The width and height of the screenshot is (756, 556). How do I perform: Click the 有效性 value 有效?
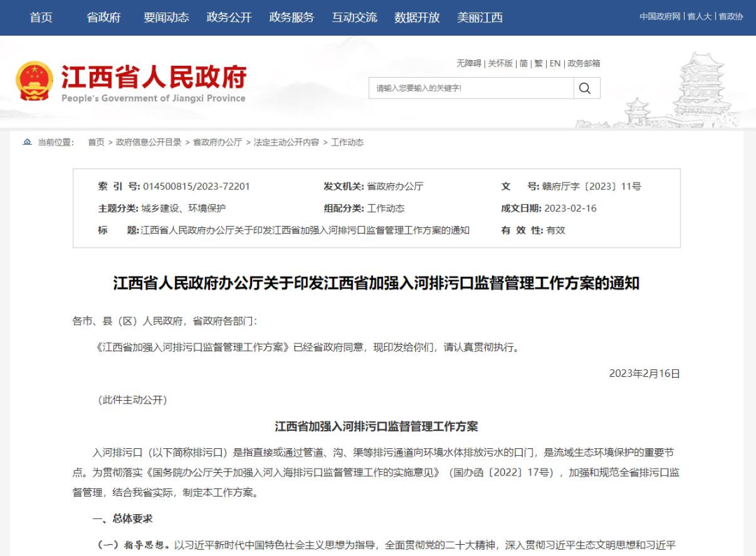click(x=555, y=230)
